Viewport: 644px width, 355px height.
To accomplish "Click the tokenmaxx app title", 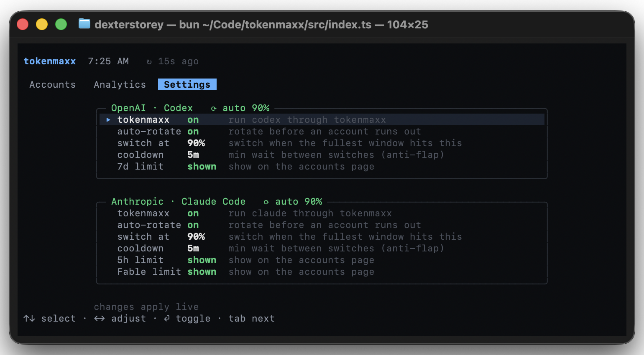I will click(x=50, y=61).
